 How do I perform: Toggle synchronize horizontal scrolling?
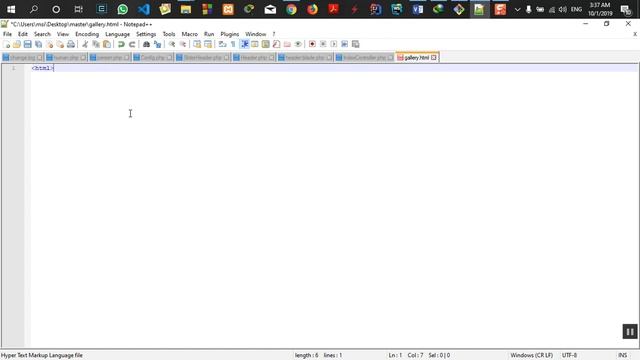(208, 44)
